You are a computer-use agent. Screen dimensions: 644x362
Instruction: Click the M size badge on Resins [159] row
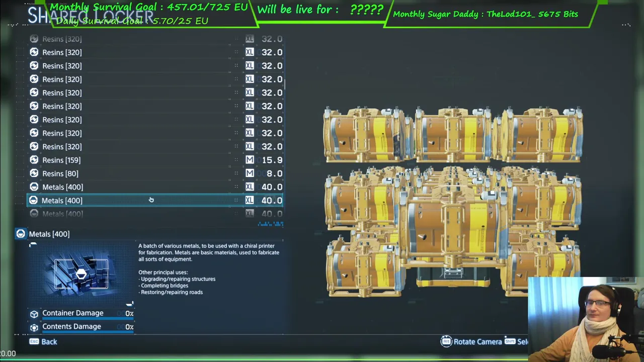pos(250,160)
